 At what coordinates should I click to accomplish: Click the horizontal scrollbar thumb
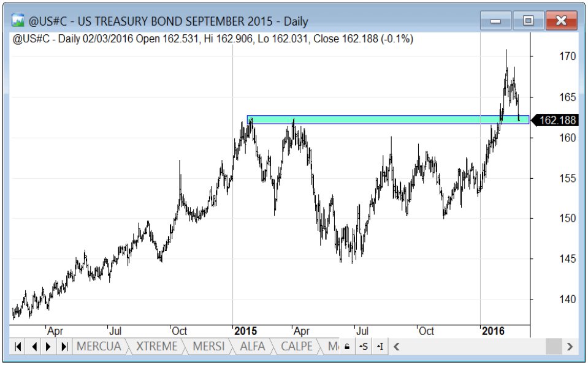(553, 347)
